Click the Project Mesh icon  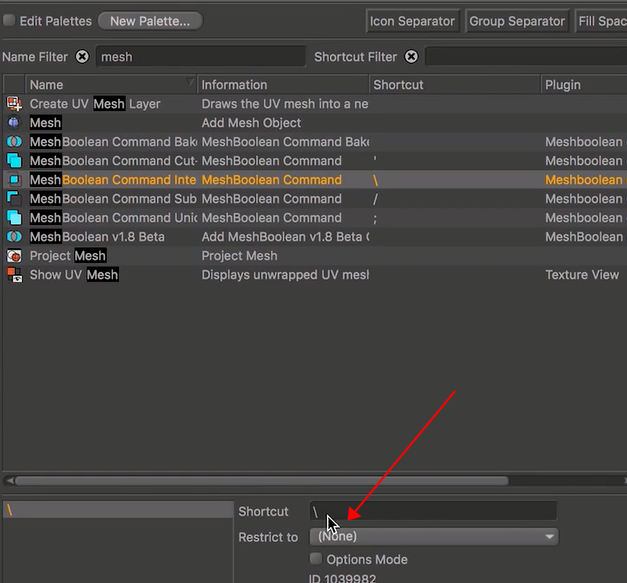[14, 256]
